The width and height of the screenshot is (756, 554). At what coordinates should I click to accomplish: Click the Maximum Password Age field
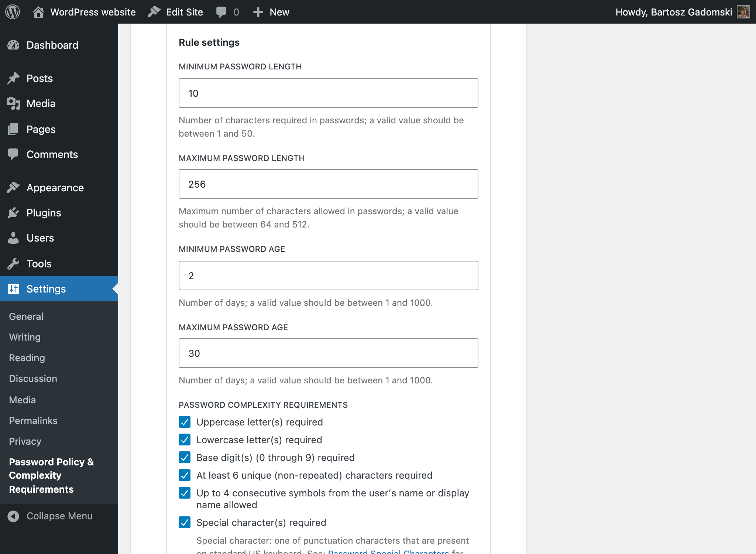(x=329, y=353)
